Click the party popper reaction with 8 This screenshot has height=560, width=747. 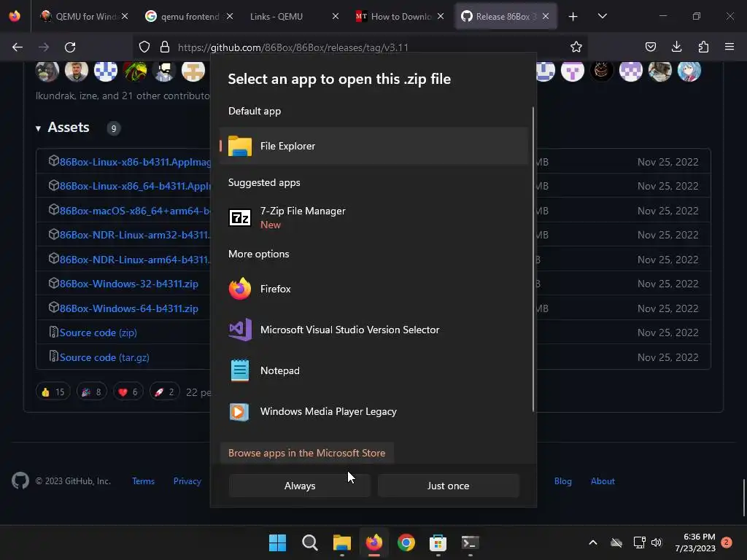[92, 392]
